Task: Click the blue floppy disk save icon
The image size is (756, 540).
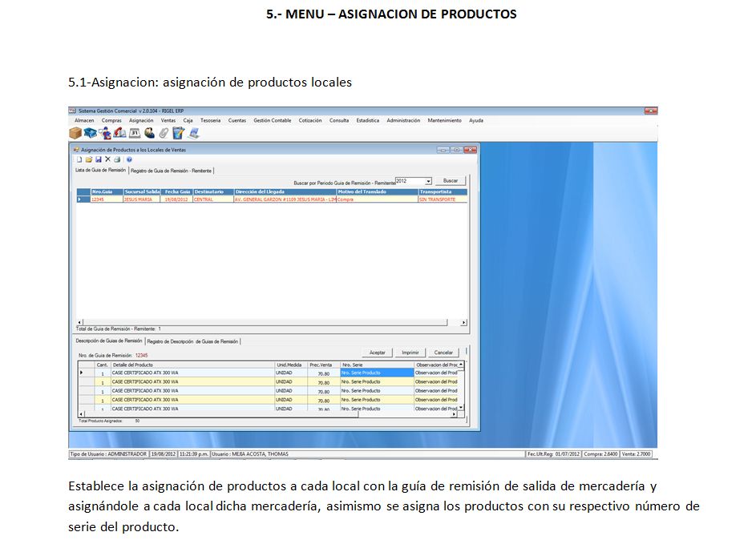Action: pos(98,159)
